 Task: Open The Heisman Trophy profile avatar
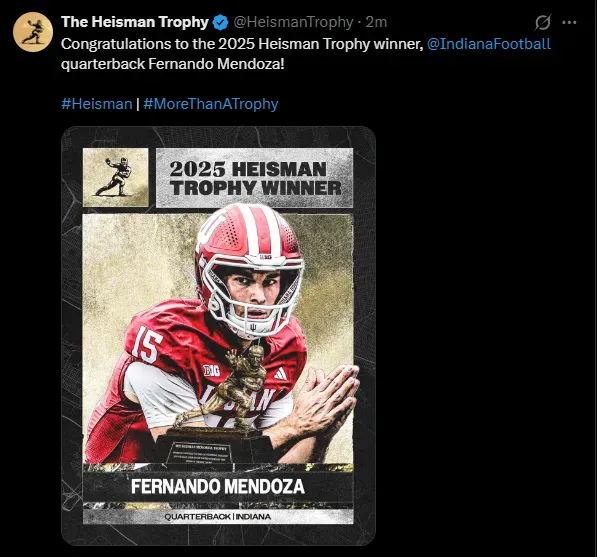click(33, 32)
